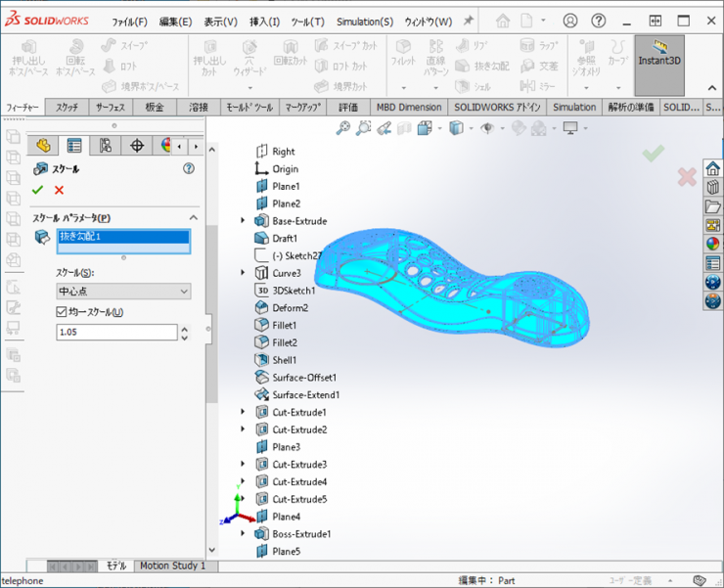724x588 pixels.
Task: Expand the Base-Extrude feature node
Action: (243, 221)
